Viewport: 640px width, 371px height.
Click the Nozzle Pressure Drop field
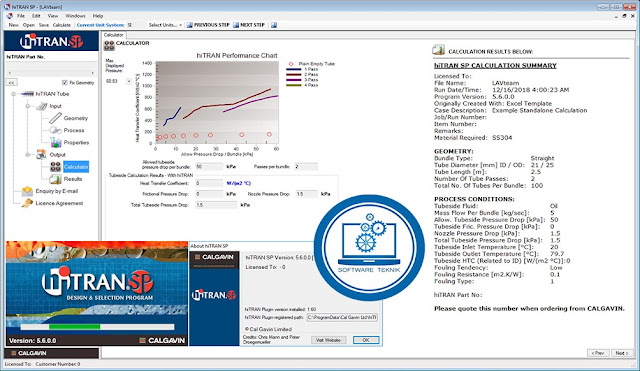pos(306,194)
